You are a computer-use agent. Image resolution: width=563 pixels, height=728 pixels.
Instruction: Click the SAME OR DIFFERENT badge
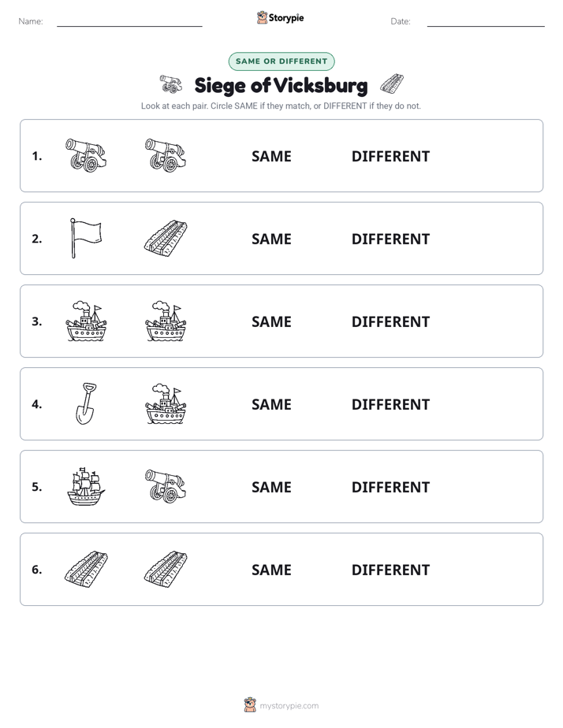[x=281, y=61]
